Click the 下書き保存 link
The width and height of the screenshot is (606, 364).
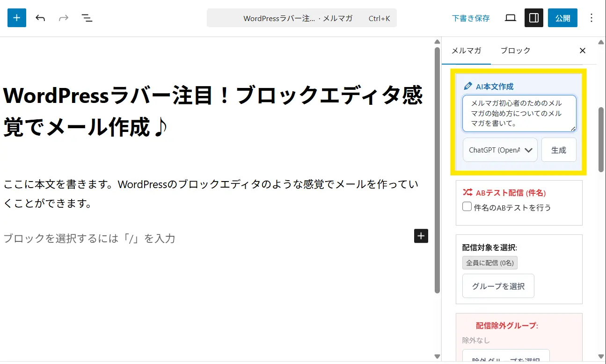click(471, 18)
